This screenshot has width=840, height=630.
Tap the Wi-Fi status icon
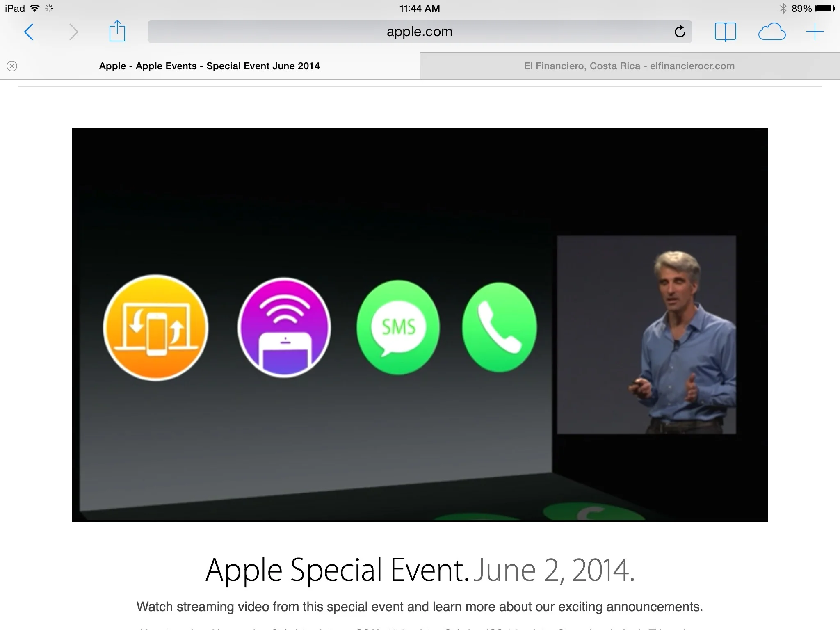(x=35, y=8)
